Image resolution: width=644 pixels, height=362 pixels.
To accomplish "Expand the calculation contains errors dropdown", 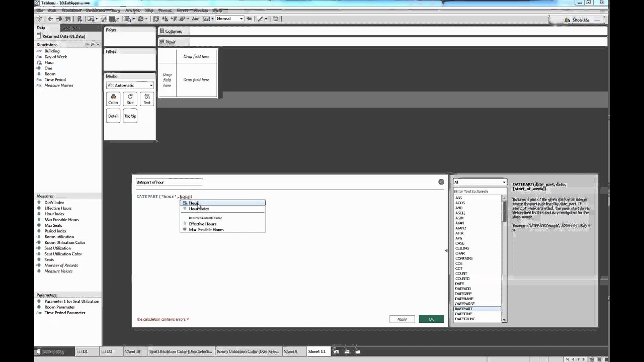I will [x=163, y=319].
